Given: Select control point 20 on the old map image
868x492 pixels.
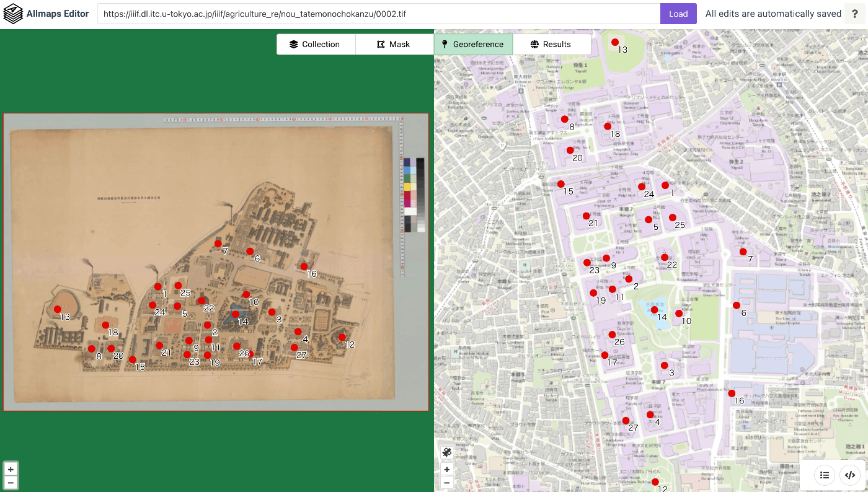Looking at the screenshot, I should (111, 348).
